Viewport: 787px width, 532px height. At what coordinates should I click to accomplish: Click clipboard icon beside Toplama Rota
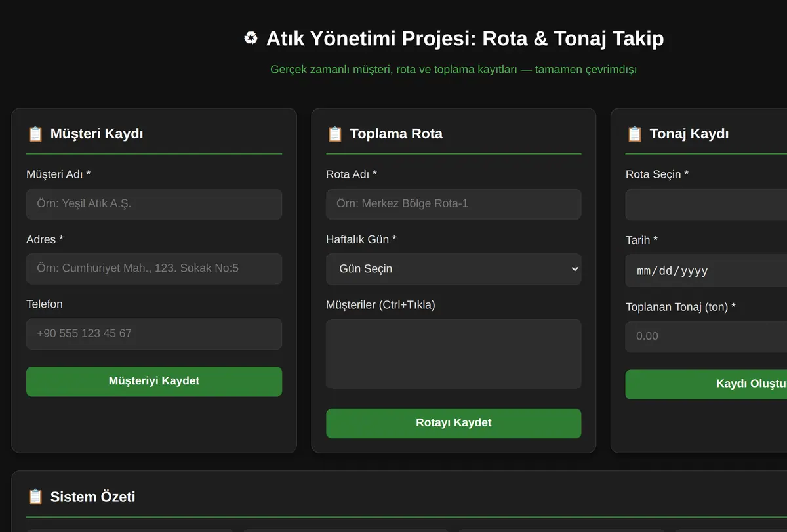click(x=334, y=134)
